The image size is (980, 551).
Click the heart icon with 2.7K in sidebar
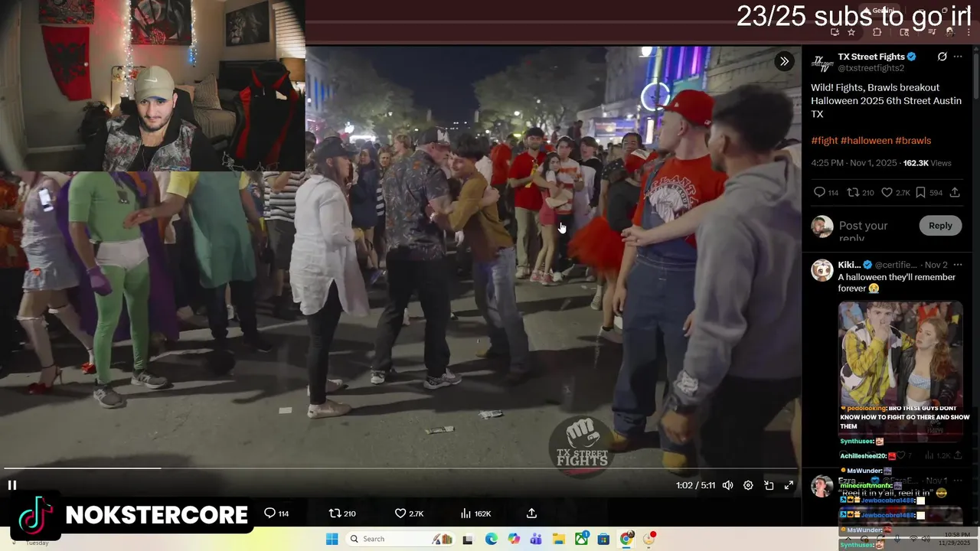click(x=895, y=193)
